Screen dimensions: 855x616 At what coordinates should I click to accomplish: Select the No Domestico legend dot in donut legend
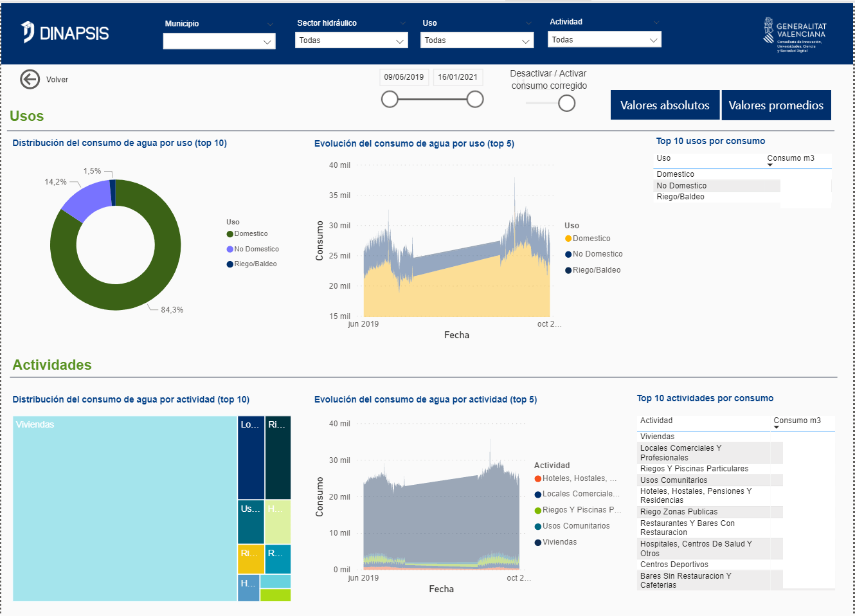230,249
